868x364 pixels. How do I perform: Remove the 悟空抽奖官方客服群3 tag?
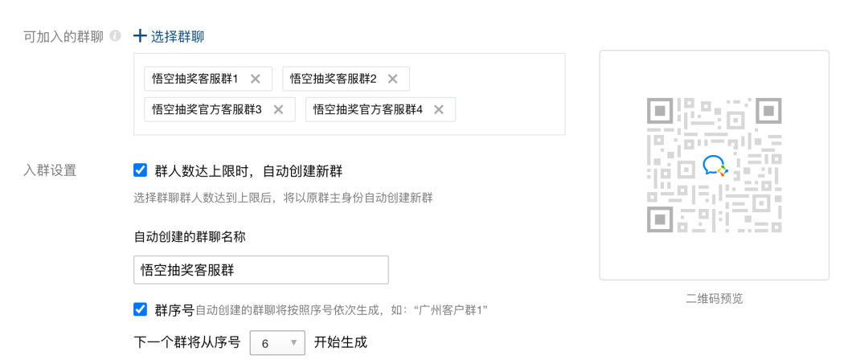click(278, 109)
